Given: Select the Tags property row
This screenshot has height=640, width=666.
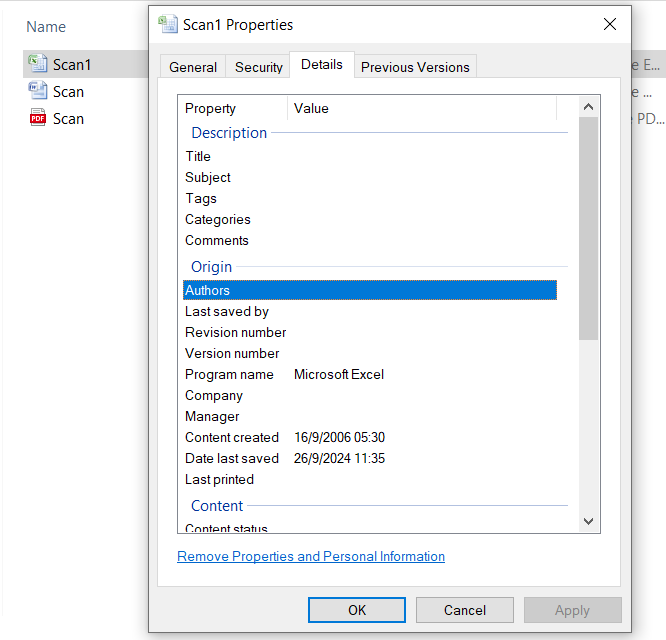Looking at the screenshot, I should 201,198.
